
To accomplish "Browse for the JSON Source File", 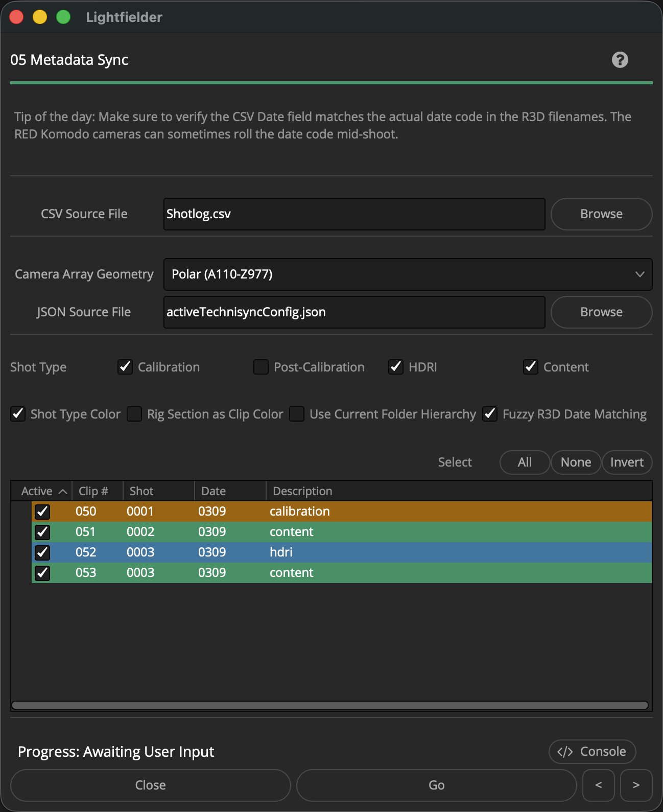I will [601, 312].
